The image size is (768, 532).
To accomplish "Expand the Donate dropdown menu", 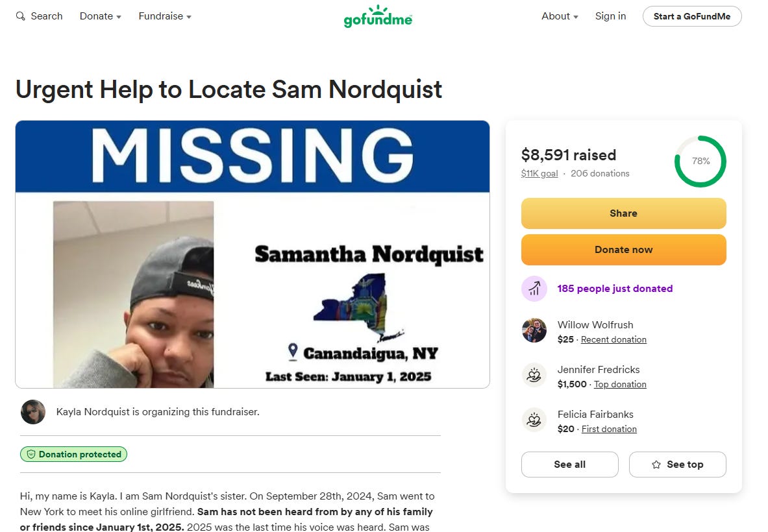I will click(101, 16).
